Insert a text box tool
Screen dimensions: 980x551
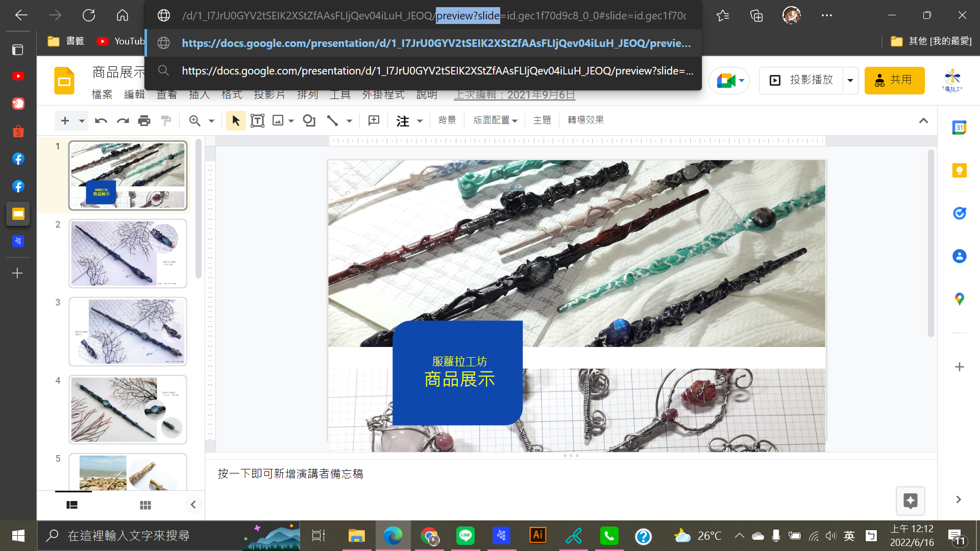257,120
